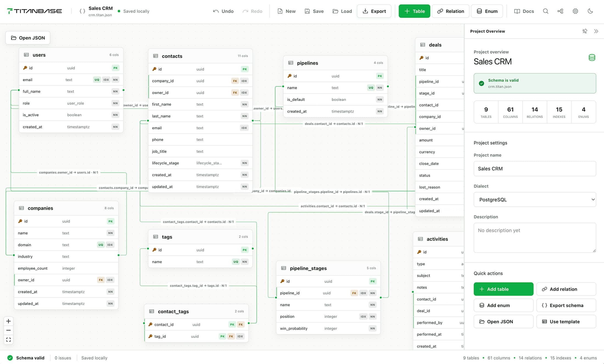604x364 pixels.
Task: Open settings via the gear icon
Action: click(x=575, y=11)
